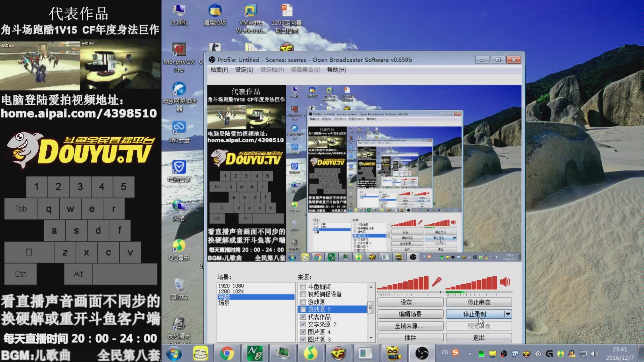Viewport: 644px width, 362px height.
Task: Launch MorphVOX Pro from desktop
Action: click(179, 58)
